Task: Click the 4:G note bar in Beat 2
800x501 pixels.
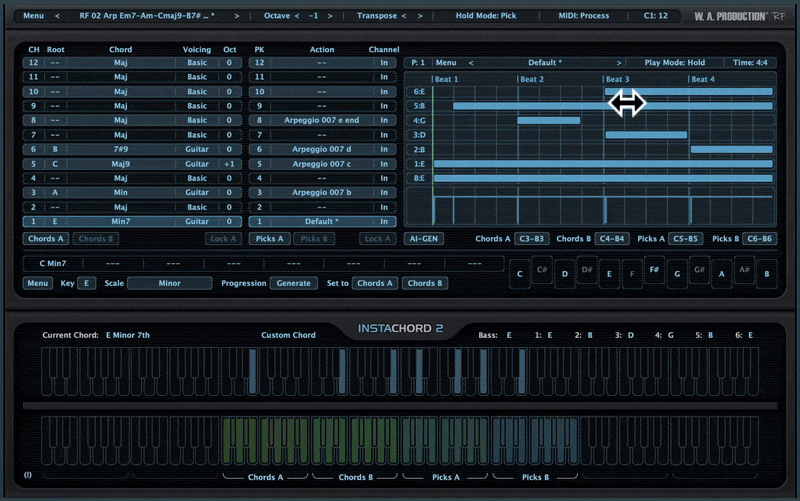Action: point(548,120)
